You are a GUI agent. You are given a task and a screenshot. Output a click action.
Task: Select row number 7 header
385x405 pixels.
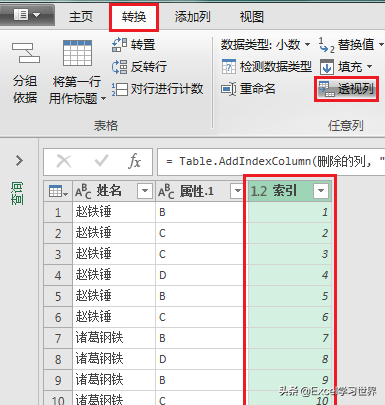click(58, 338)
